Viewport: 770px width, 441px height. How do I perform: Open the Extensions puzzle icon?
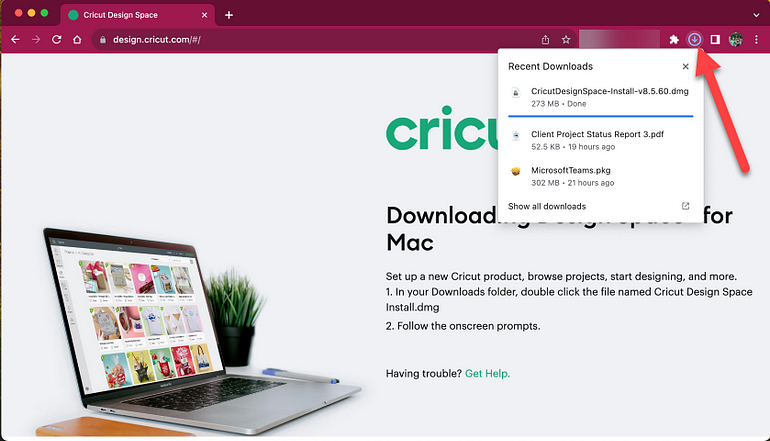pyautogui.click(x=674, y=39)
